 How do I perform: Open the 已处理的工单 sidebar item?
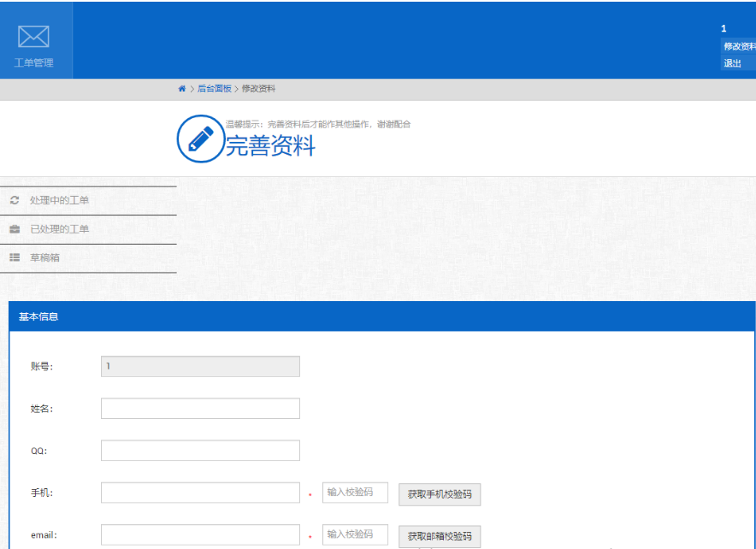[88, 229]
